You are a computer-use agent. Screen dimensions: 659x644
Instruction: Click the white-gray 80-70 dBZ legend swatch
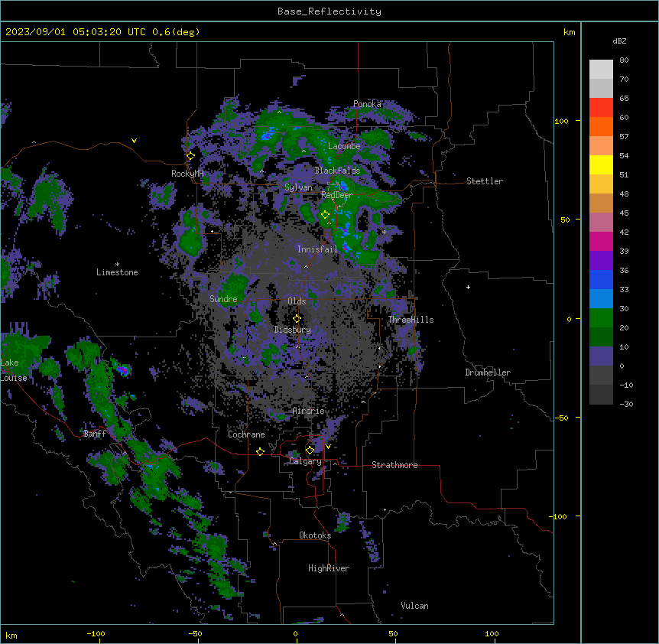pos(601,69)
